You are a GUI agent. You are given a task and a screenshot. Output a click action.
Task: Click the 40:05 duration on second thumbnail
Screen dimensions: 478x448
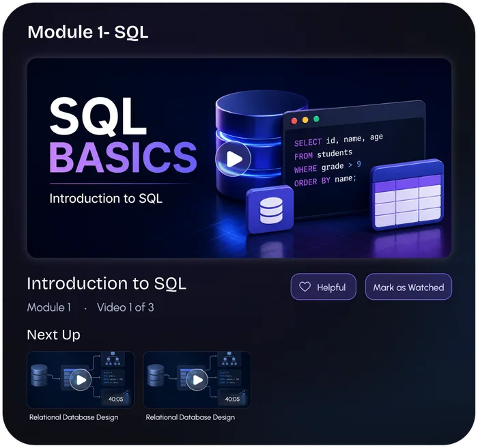pos(232,399)
